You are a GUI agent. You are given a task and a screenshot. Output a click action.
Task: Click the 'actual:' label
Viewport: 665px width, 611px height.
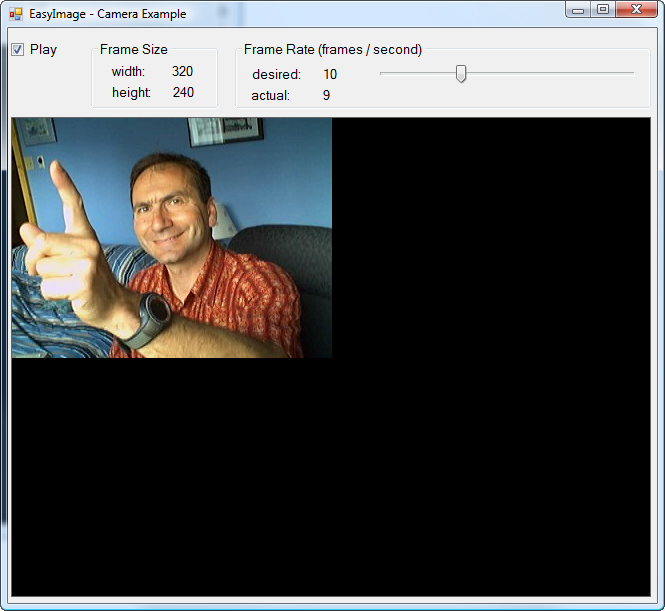click(x=271, y=96)
